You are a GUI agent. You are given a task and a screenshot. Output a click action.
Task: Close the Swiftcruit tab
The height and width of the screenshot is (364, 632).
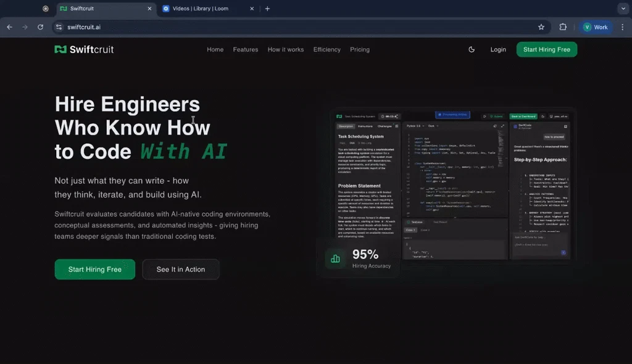149,9
